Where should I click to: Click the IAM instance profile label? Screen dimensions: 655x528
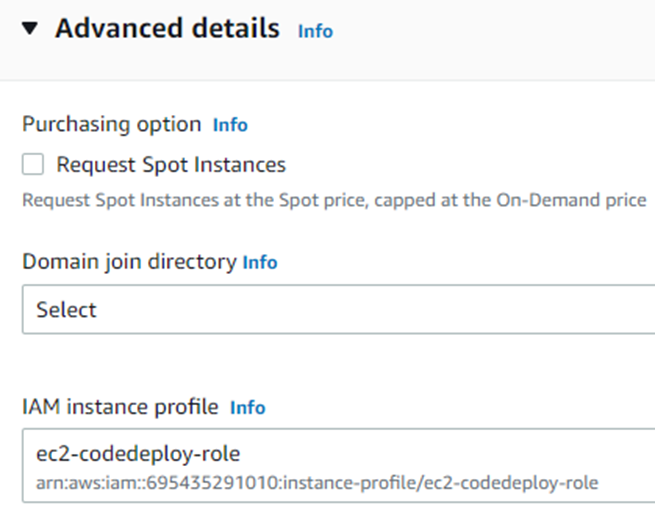click(x=120, y=407)
